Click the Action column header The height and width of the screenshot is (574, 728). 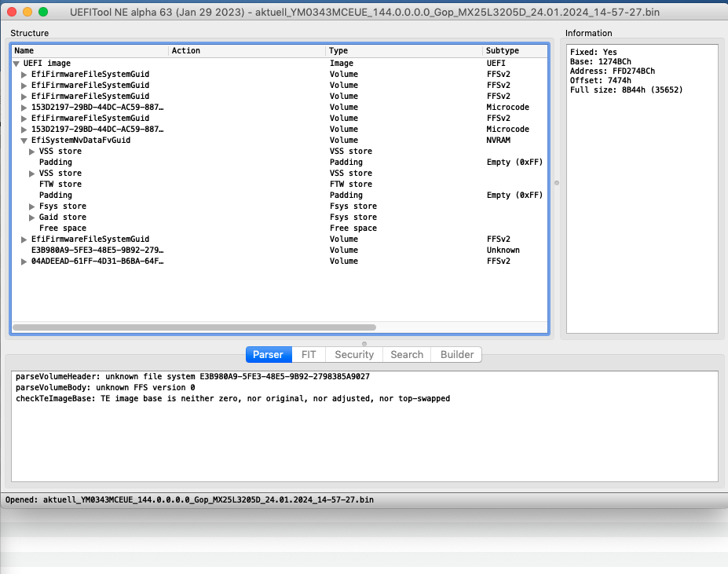(247, 50)
